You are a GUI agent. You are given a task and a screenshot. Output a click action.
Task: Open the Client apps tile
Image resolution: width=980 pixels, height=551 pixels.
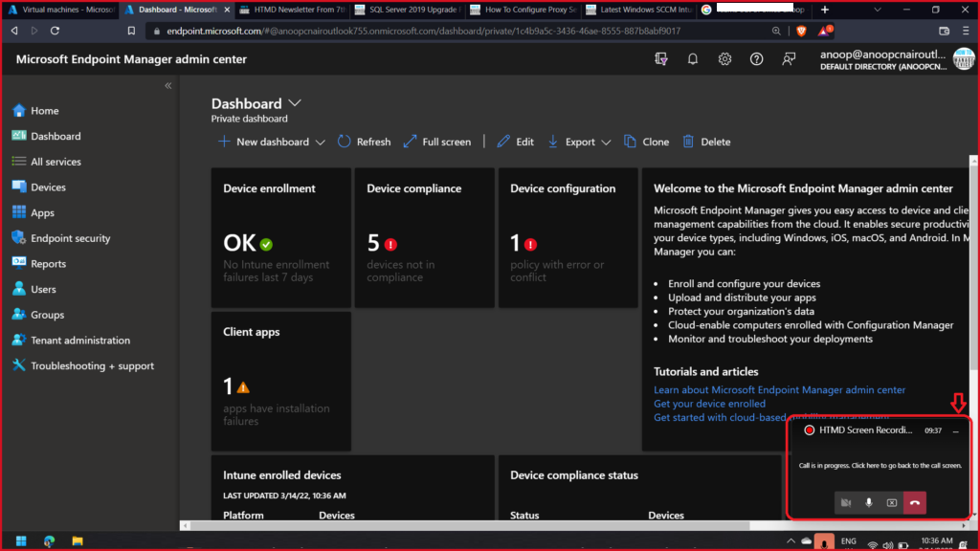280,381
